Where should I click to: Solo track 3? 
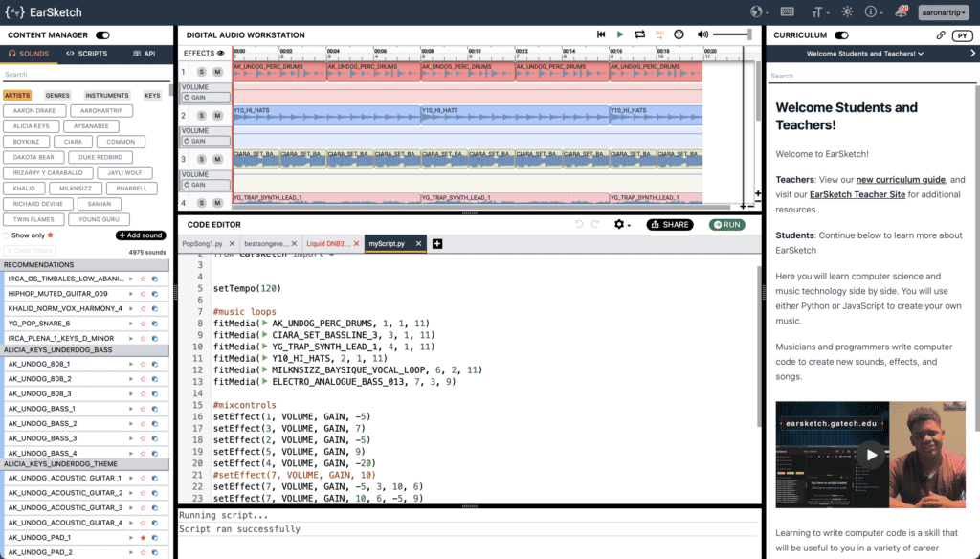pyautogui.click(x=201, y=160)
